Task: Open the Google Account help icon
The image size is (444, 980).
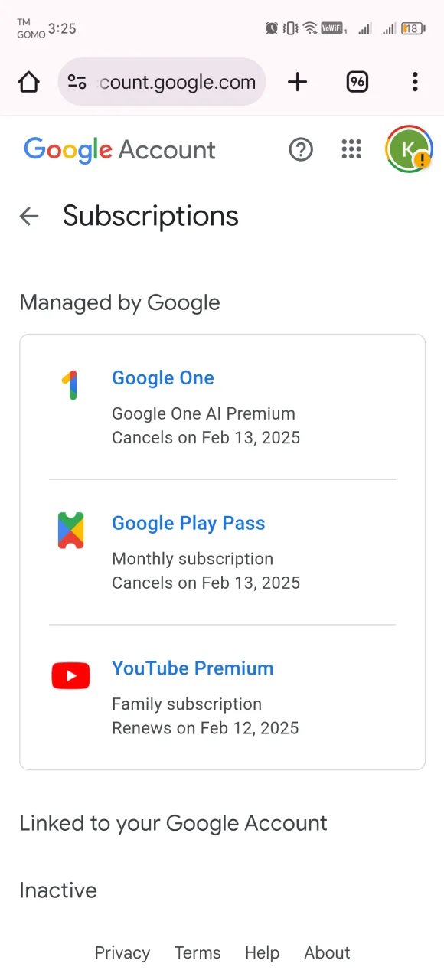Action: click(x=301, y=149)
